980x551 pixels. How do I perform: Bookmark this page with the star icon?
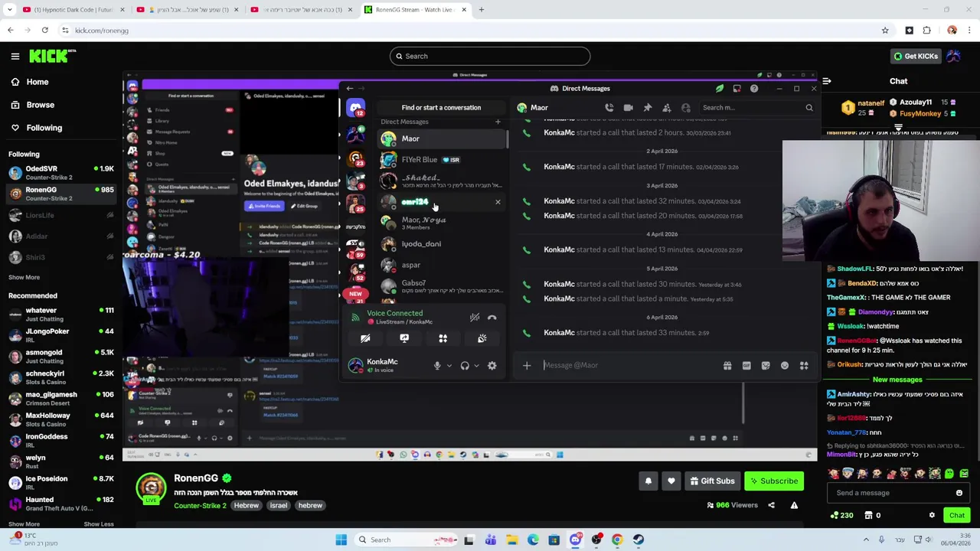[885, 31]
